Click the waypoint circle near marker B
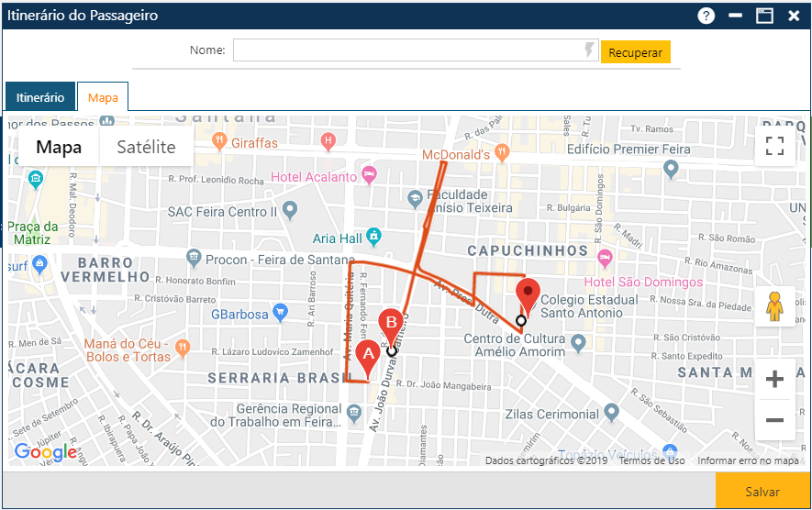The height and width of the screenshot is (510, 812). coord(392,351)
